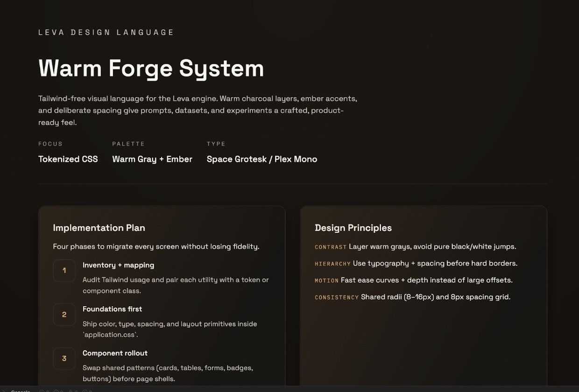Click the Implementation Plan card heading

[x=99, y=228]
